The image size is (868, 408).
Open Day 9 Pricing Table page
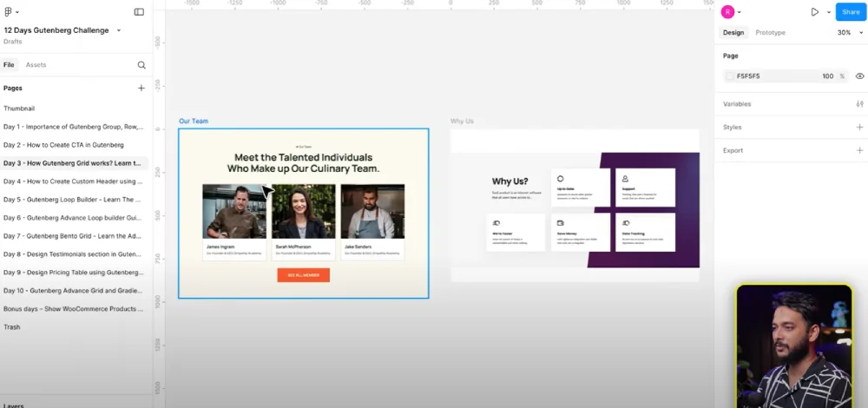point(74,273)
